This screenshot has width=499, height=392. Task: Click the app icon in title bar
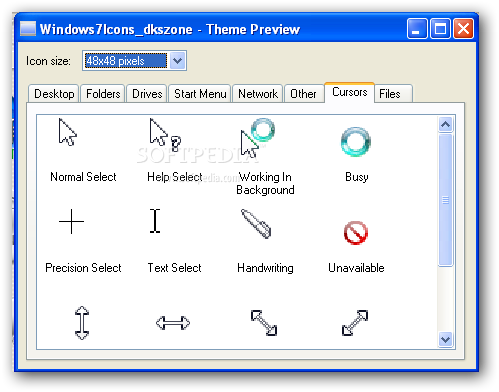(x=28, y=29)
